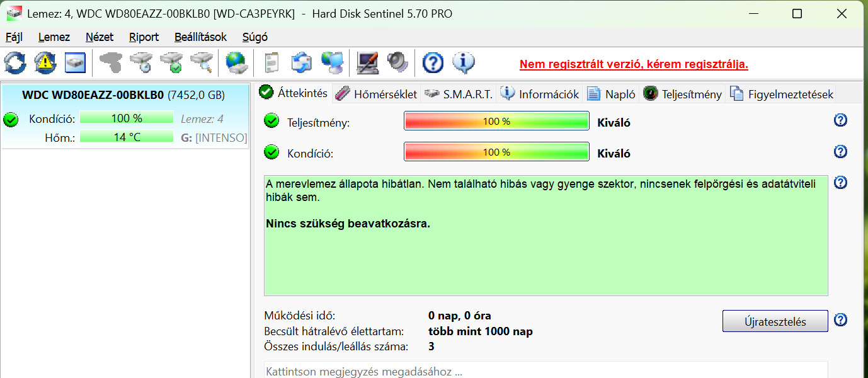The height and width of the screenshot is (378, 868).
Task: Open the Lemez menu
Action: point(54,37)
